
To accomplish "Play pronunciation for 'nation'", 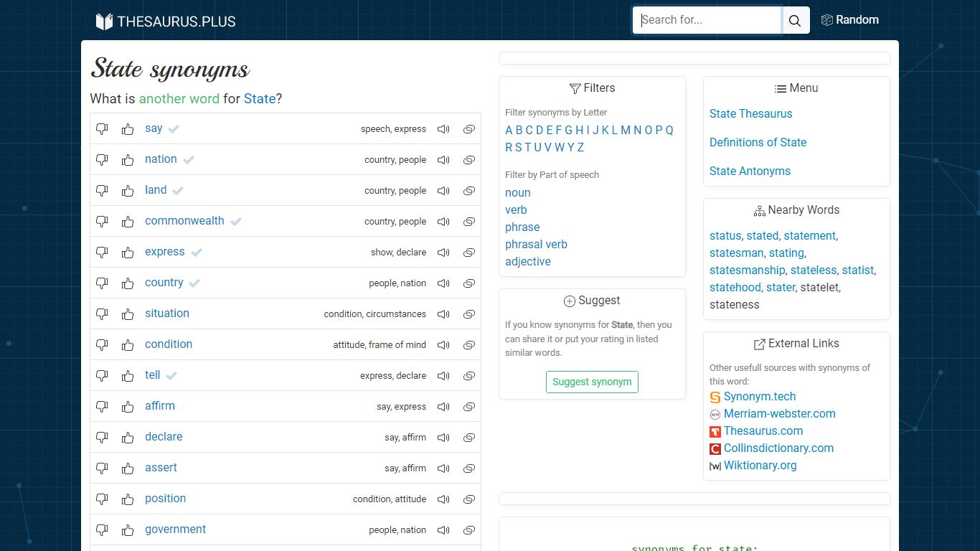I will pos(443,160).
